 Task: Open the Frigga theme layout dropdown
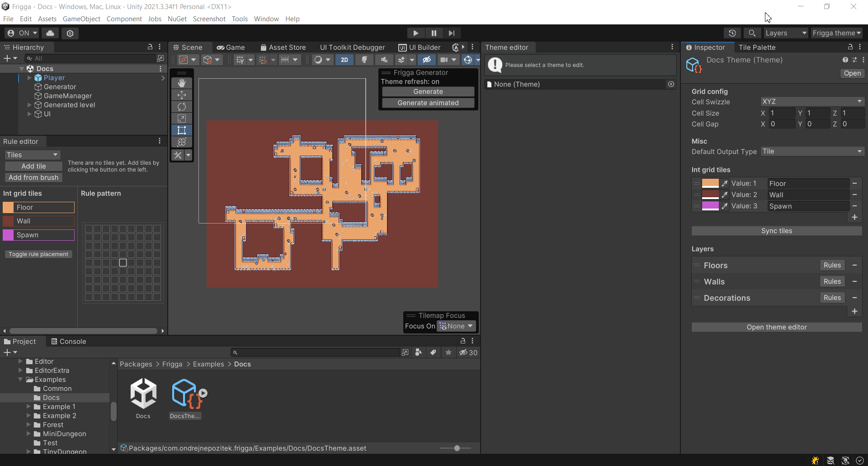[x=837, y=33]
